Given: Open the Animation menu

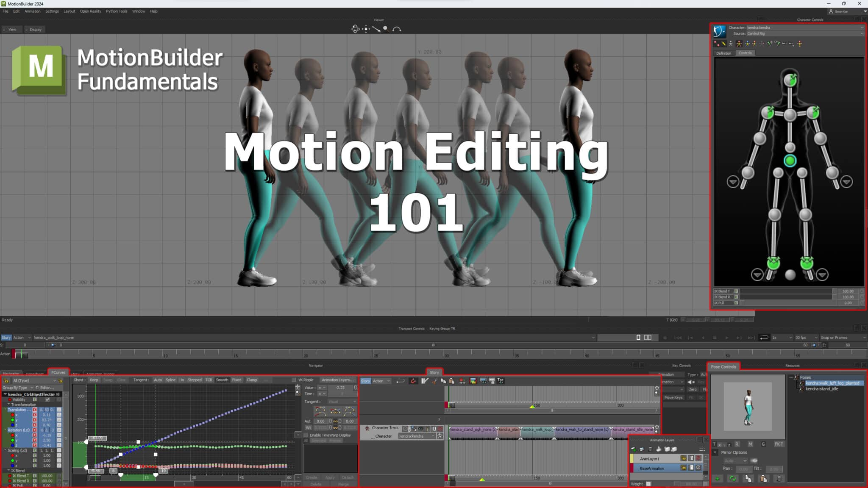Looking at the screenshot, I should 33,11.
